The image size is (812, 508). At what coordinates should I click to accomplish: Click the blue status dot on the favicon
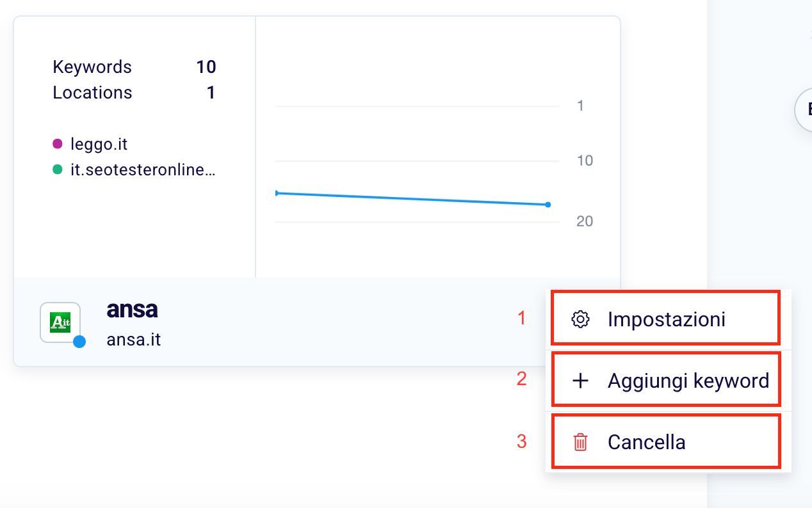(79, 342)
